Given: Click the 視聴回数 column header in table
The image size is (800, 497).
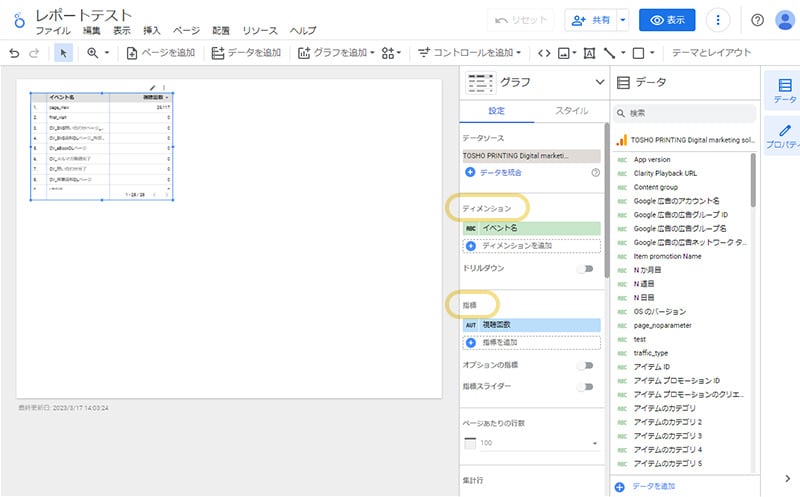Looking at the screenshot, I should tap(155, 97).
